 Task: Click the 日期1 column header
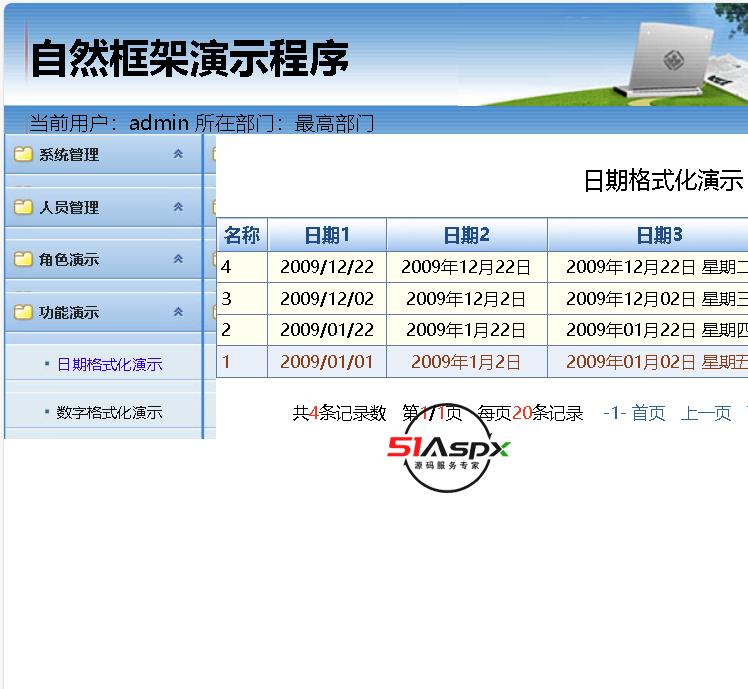(327, 235)
